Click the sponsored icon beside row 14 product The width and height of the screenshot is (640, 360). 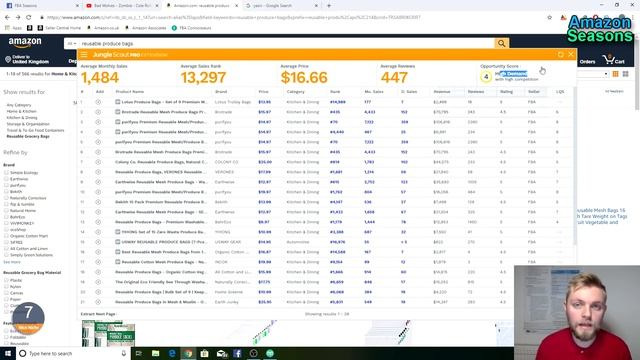click(118, 232)
